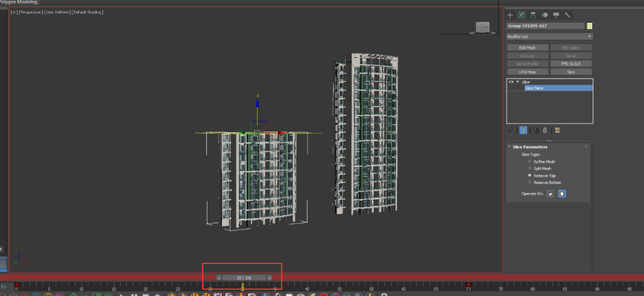Viewport: 644px width, 296px height.
Task: Click the object color swatch
Action: (590, 26)
